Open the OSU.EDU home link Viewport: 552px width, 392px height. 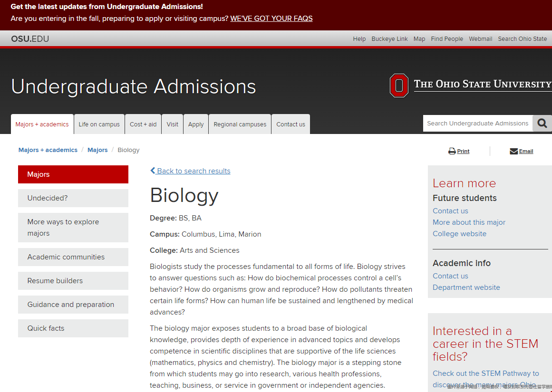tap(30, 39)
